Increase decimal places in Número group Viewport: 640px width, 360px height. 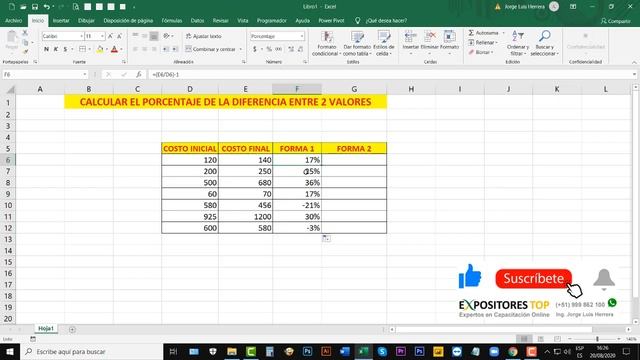coord(291,49)
